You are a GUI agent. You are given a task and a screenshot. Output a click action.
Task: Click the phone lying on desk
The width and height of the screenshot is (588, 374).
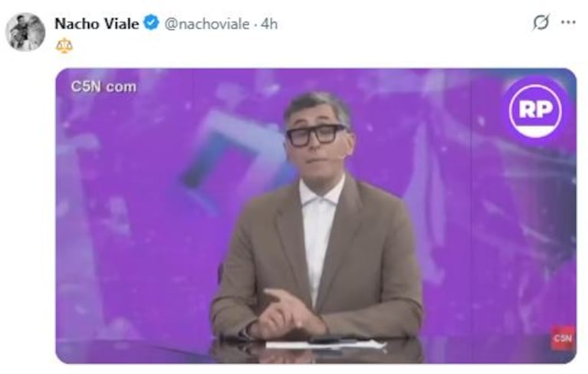(330, 340)
